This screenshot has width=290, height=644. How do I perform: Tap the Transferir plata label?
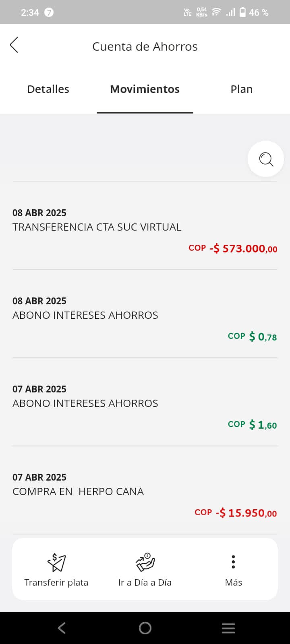click(56, 582)
